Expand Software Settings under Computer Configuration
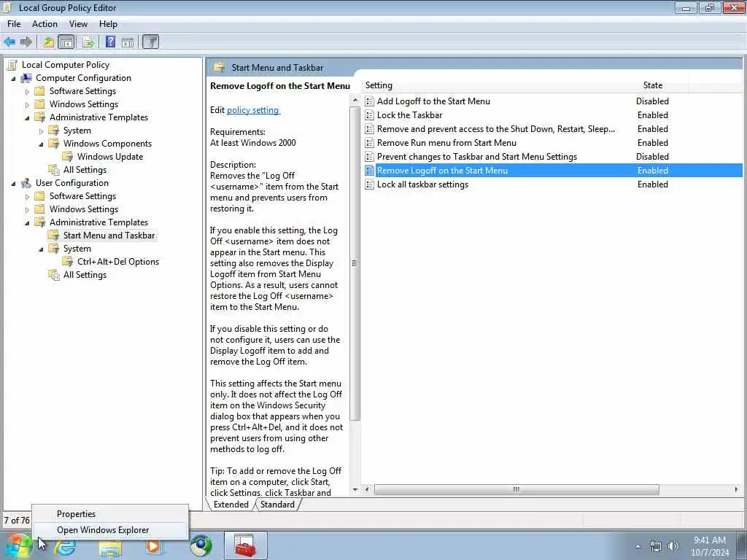 [27, 91]
